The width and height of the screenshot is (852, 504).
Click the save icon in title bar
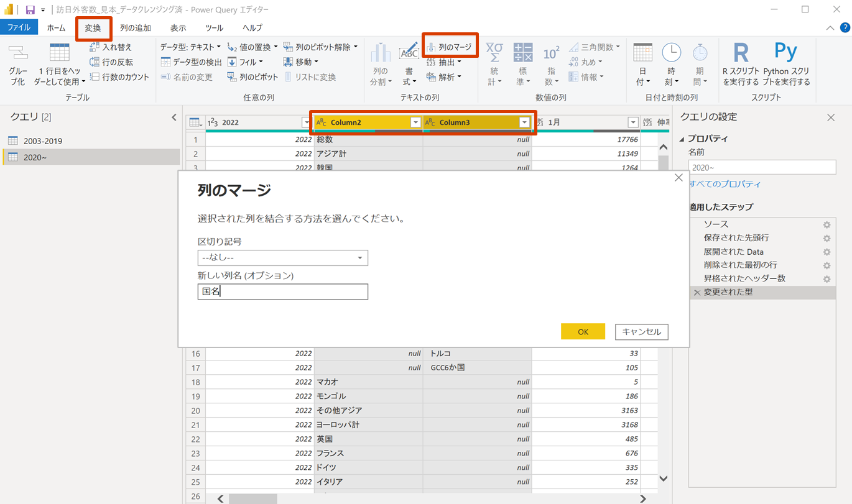(30, 9)
